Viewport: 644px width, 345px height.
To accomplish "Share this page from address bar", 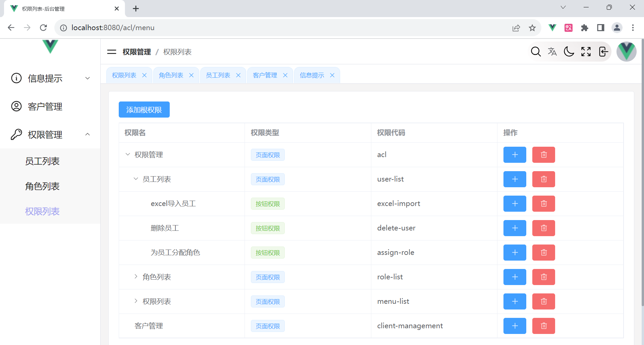I will (516, 28).
